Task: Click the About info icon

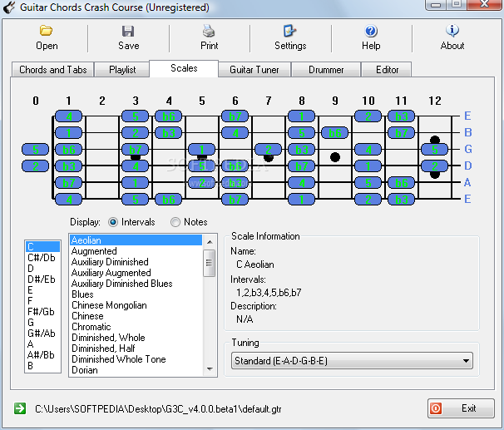Action: click(452, 31)
